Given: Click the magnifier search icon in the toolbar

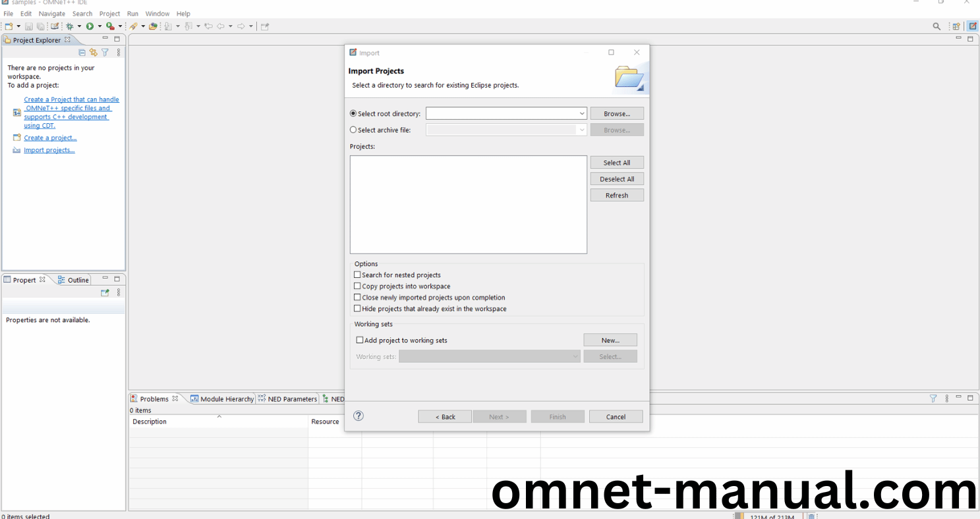Looking at the screenshot, I should (937, 26).
